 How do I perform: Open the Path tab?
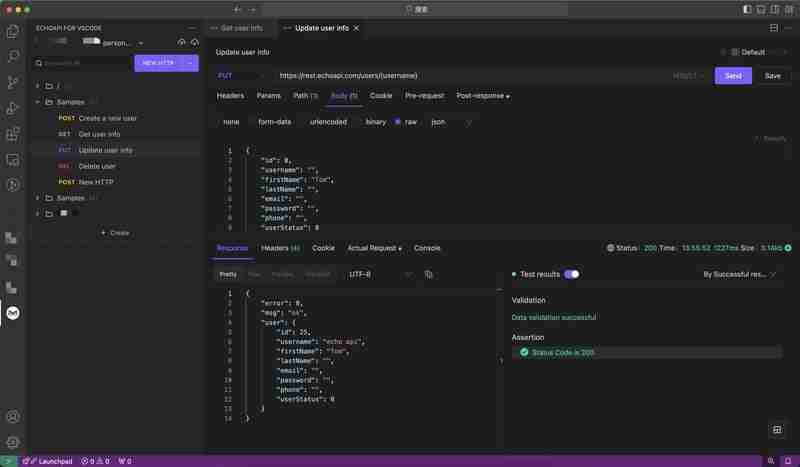(x=305, y=95)
